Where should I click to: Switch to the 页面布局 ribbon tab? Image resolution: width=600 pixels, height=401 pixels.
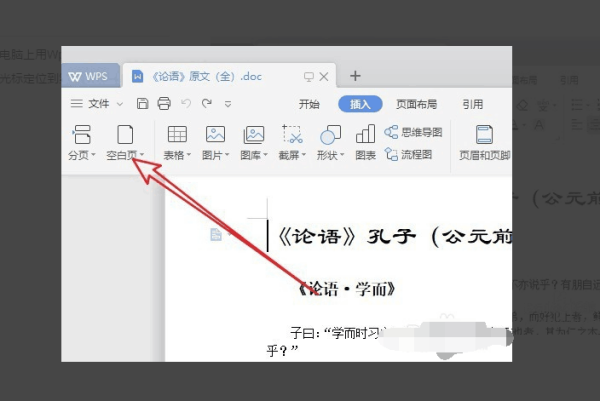click(x=416, y=104)
